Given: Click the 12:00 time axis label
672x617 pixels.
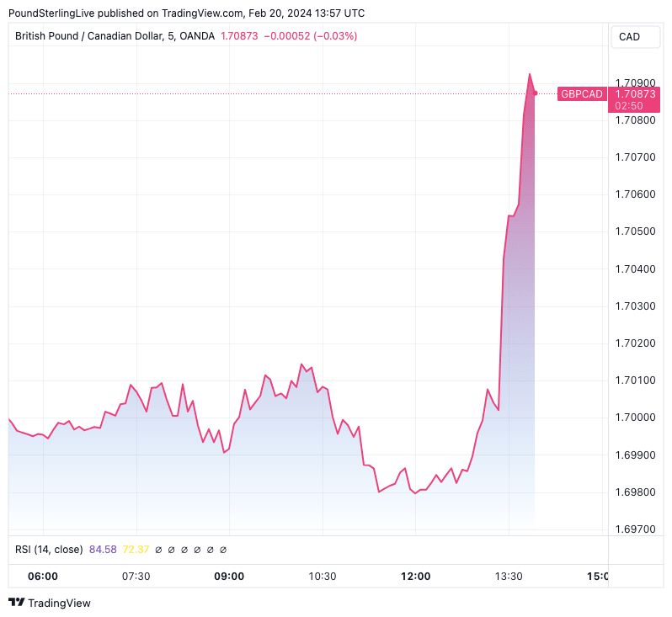Looking at the screenshot, I should [x=416, y=577].
